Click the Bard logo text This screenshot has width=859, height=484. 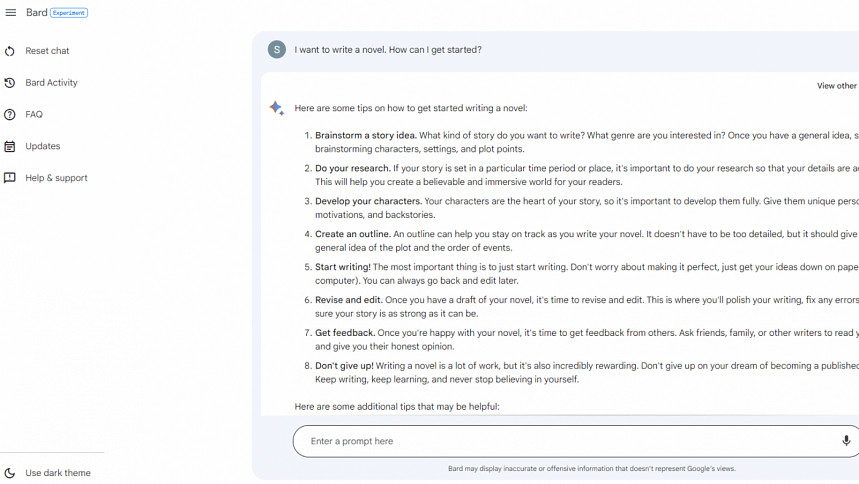pyautogui.click(x=36, y=13)
